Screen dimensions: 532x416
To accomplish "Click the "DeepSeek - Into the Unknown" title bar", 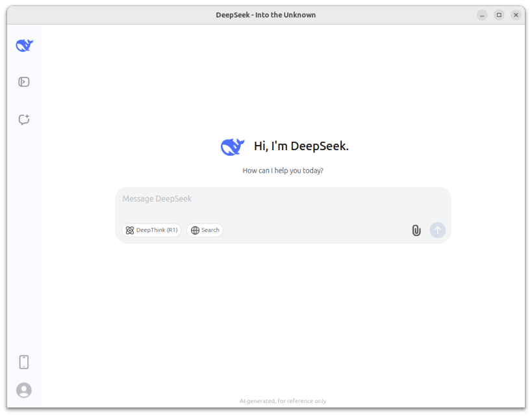I will (266, 15).
